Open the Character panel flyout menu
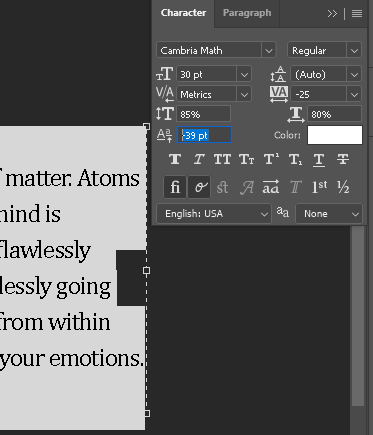373x435 pixels. 357,14
